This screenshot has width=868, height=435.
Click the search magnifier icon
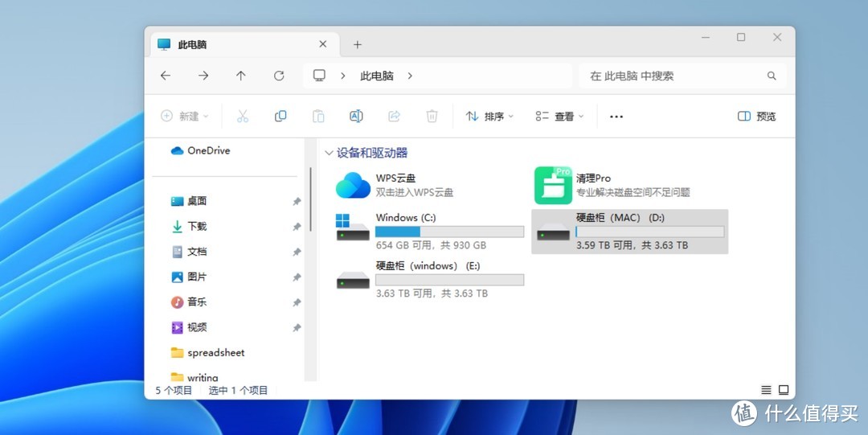point(772,76)
